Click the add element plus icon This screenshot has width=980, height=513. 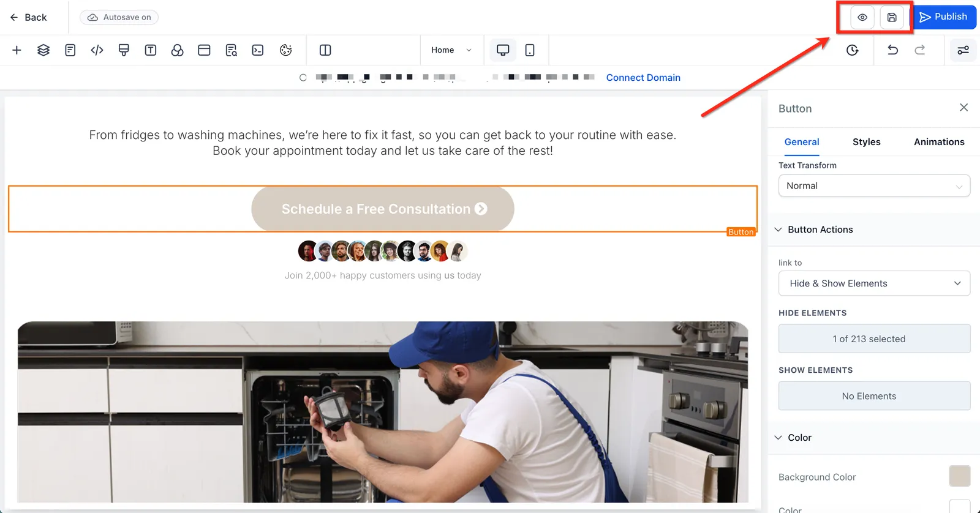17,50
